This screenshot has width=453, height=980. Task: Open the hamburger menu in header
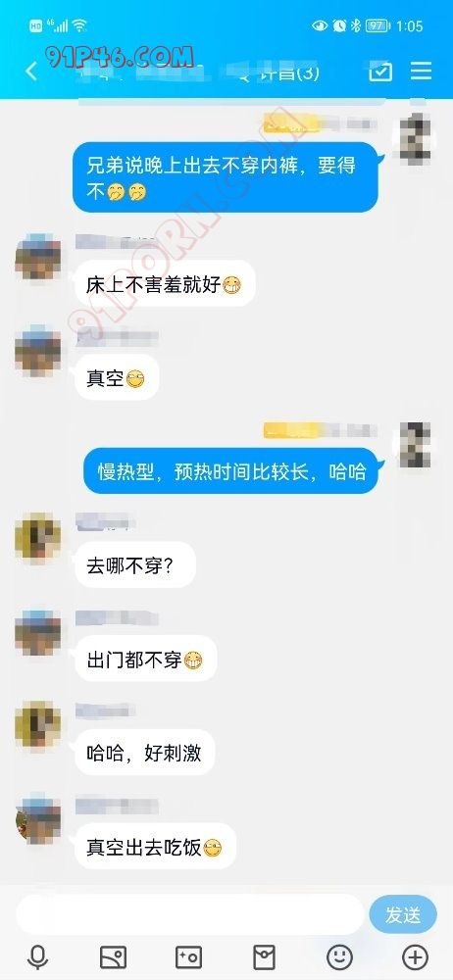coord(421,71)
